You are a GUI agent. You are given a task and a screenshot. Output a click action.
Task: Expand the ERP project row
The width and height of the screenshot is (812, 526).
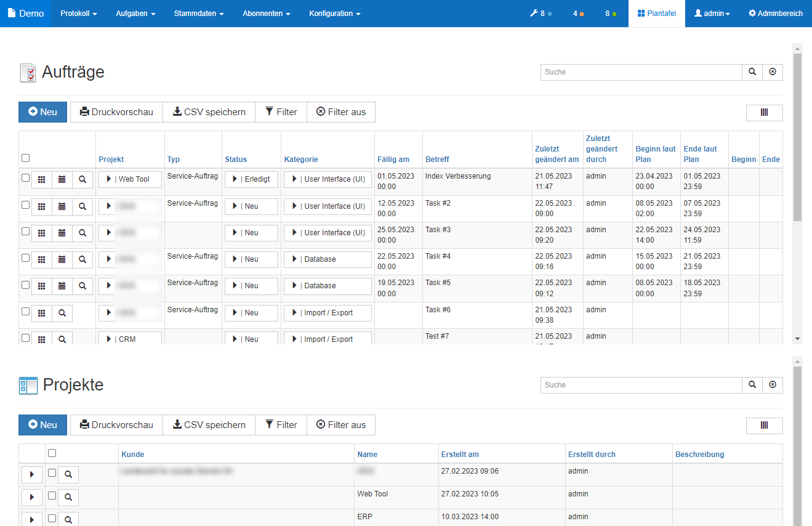pos(32,519)
